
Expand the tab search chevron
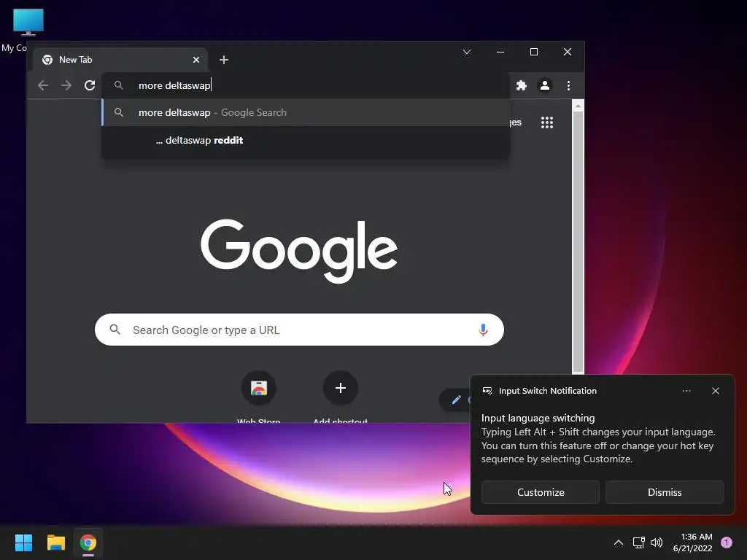tap(467, 52)
